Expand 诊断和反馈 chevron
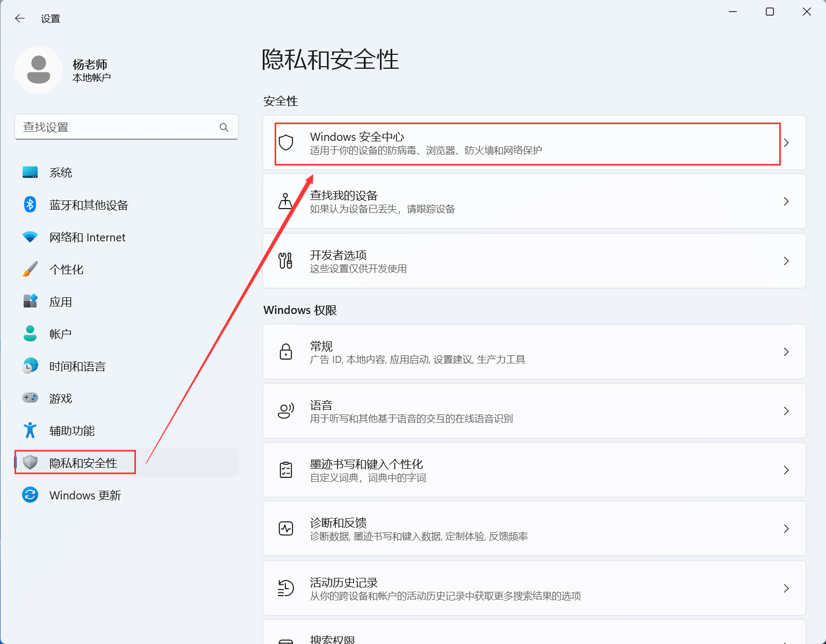The height and width of the screenshot is (644, 826). point(786,528)
